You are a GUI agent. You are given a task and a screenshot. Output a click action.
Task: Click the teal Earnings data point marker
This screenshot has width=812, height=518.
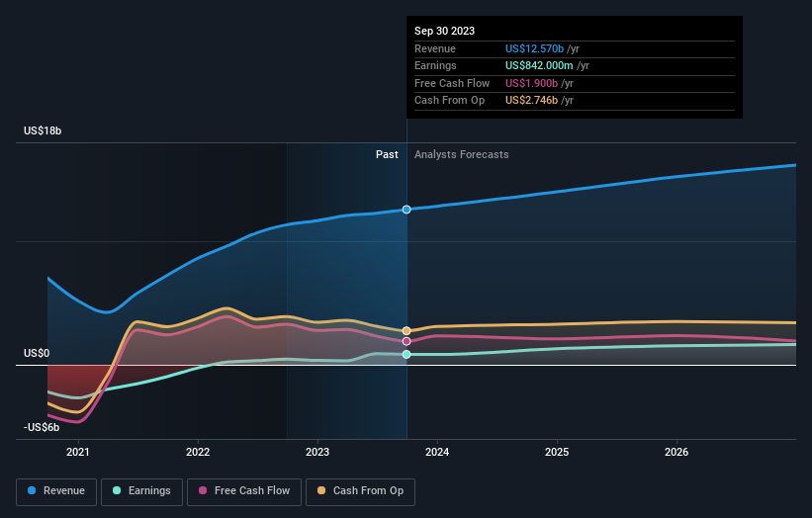tap(406, 355)
